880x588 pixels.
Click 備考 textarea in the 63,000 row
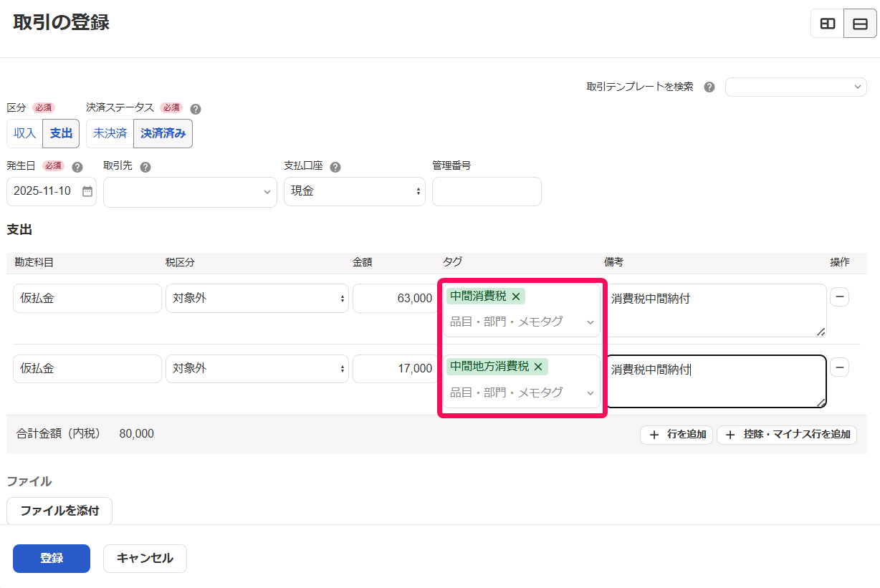[x=715, y=310]
